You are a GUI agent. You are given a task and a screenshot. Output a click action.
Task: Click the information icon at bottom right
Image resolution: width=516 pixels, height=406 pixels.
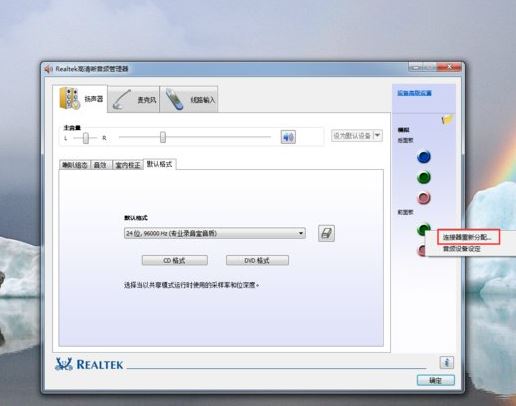click(447, 362)
